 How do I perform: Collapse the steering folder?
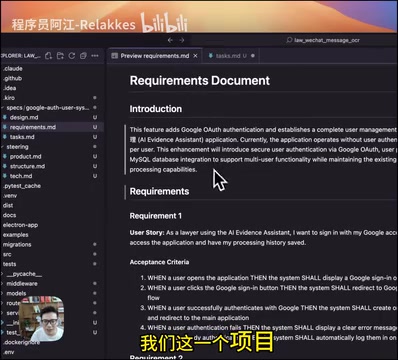(x=17, y=147)
